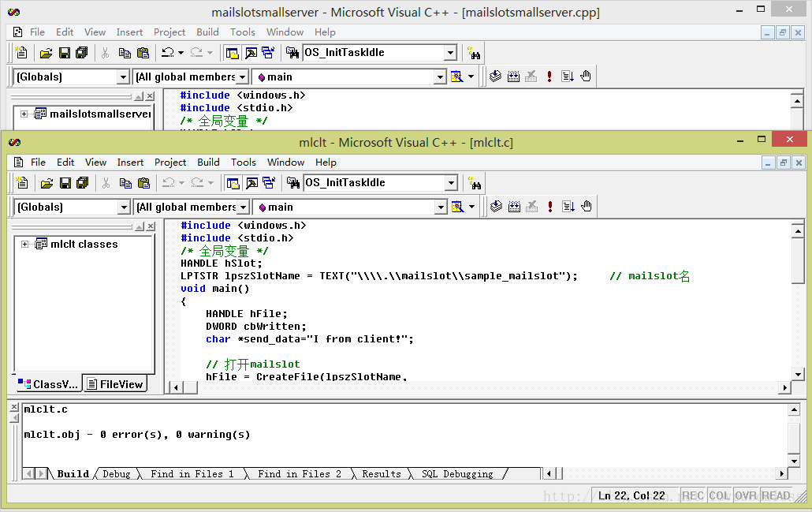The width and height of the screenshot is (812, 512).
Task: Open main function dropdown in mailslotsmallserver window
Action: tap(440, 77)
